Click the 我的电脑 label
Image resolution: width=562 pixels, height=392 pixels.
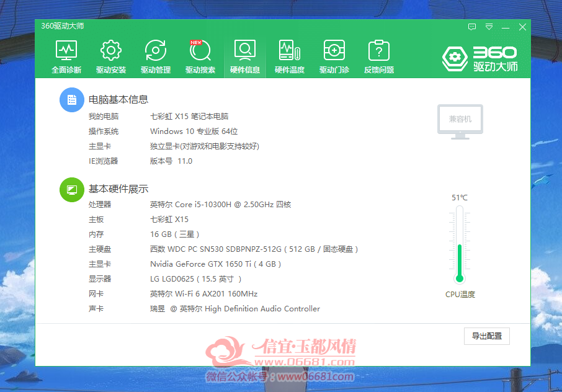(104, 117)
